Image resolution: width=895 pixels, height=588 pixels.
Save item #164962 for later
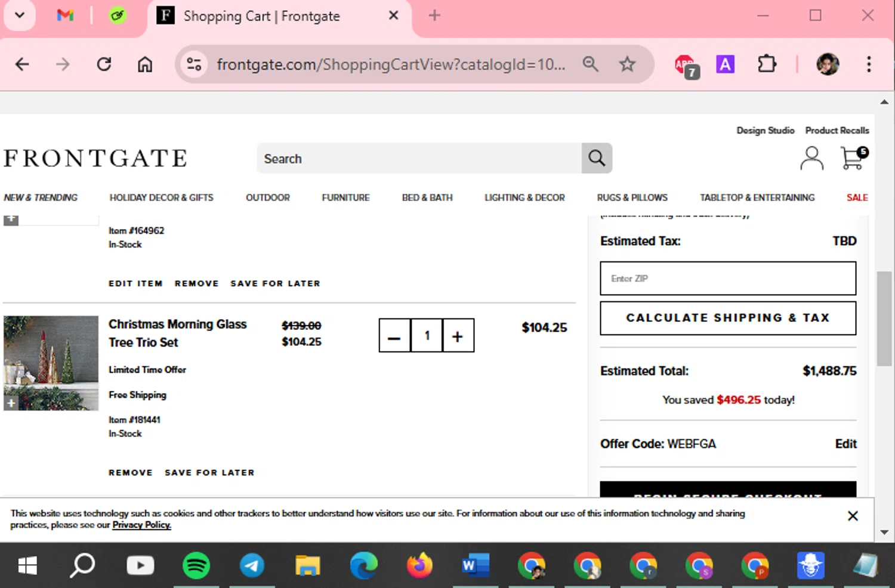pyautogui.click(x=275, y=283)
